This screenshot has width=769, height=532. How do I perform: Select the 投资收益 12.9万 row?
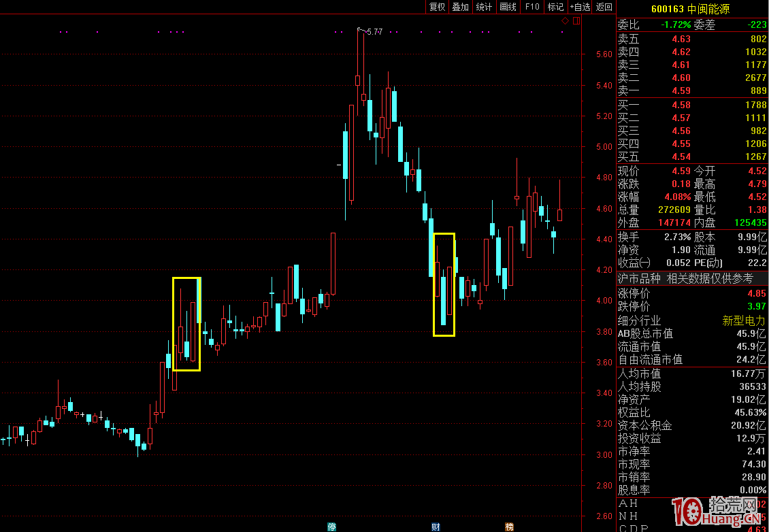(692, 438)
